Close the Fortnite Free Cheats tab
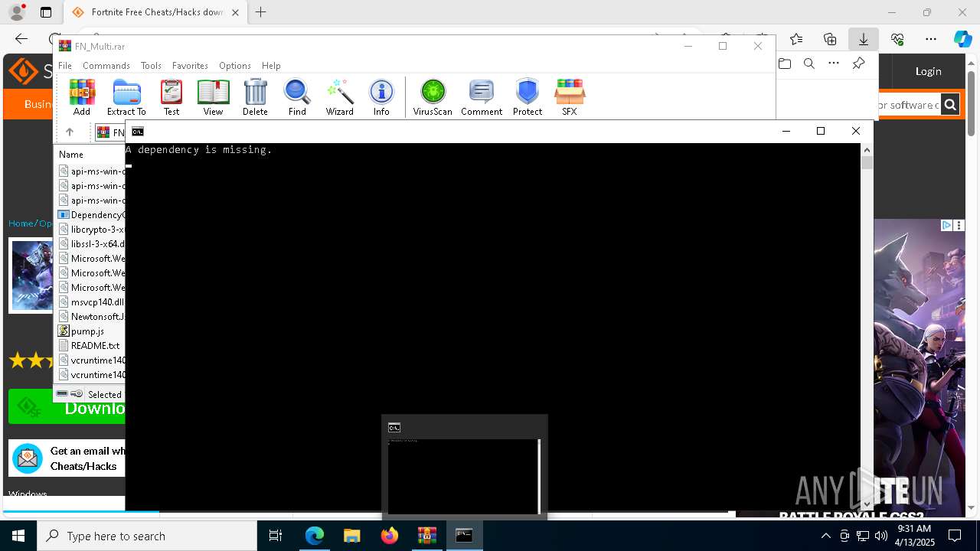Screen dimensions: 980x551 pyautogui.click(x=236, y=12)
